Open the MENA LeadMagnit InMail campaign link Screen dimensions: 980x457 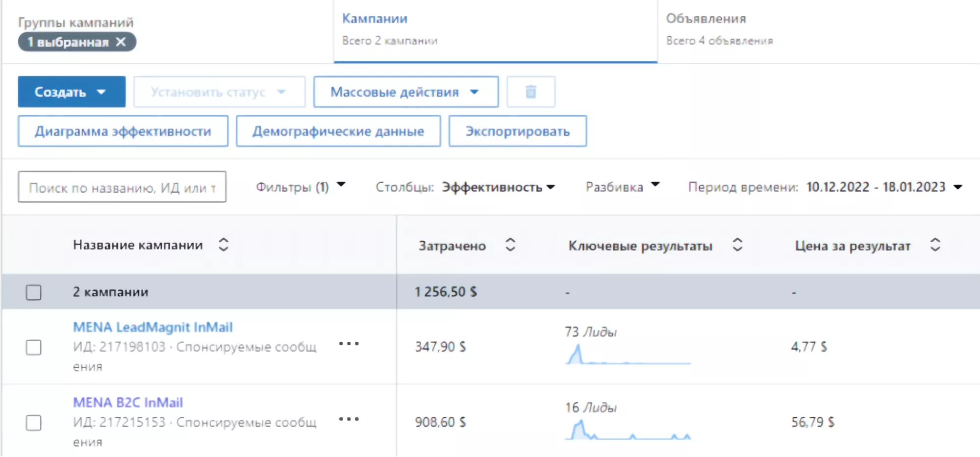(153, 327)
